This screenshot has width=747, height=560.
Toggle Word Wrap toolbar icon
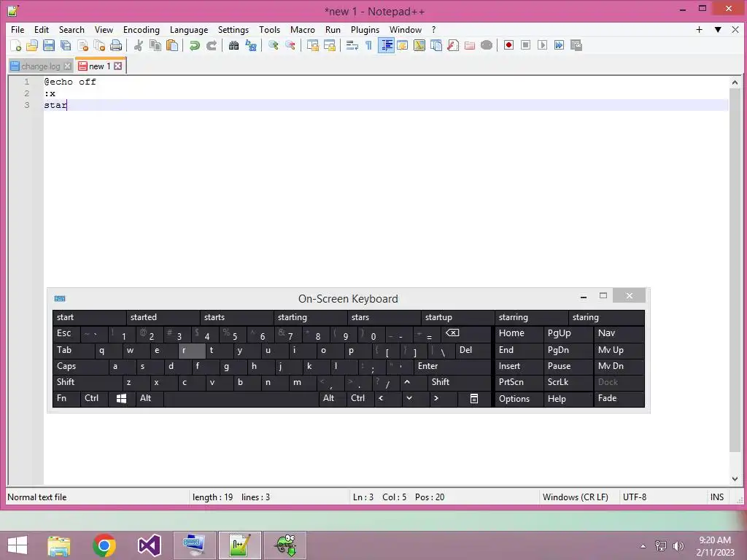tap(352, 45)
